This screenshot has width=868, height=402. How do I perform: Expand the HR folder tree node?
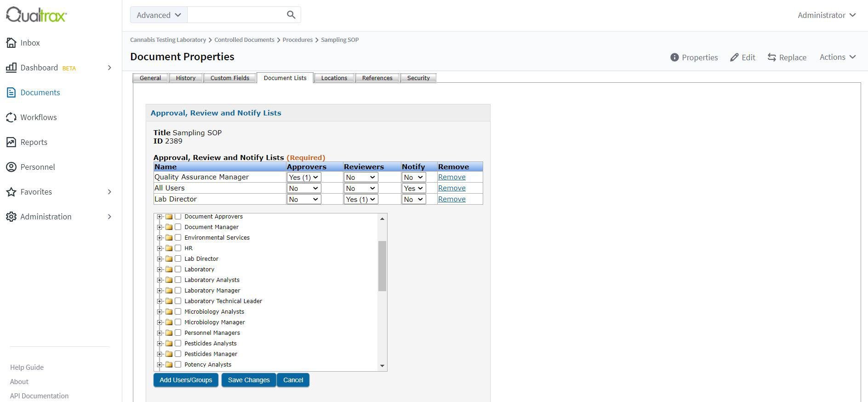pos(160,248)
